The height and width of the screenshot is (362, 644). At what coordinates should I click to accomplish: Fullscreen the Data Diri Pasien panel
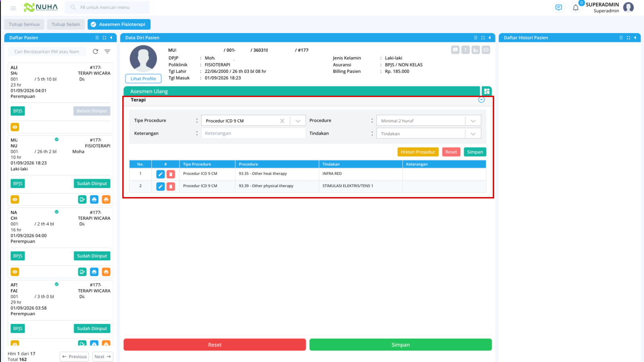[x=483, y=38]
